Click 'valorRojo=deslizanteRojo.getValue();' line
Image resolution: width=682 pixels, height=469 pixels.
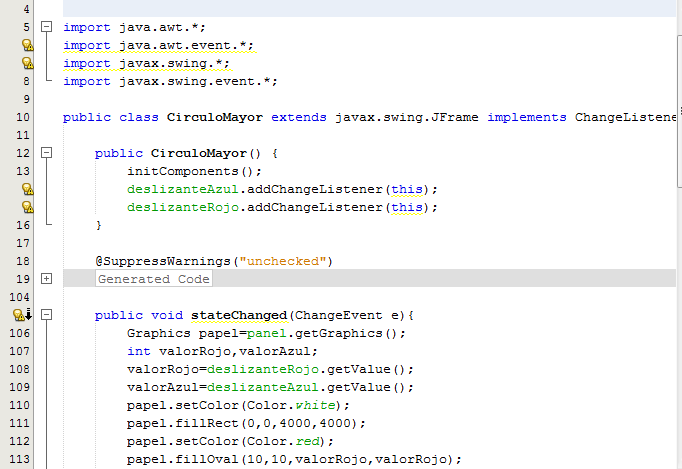tap(270, 369)
